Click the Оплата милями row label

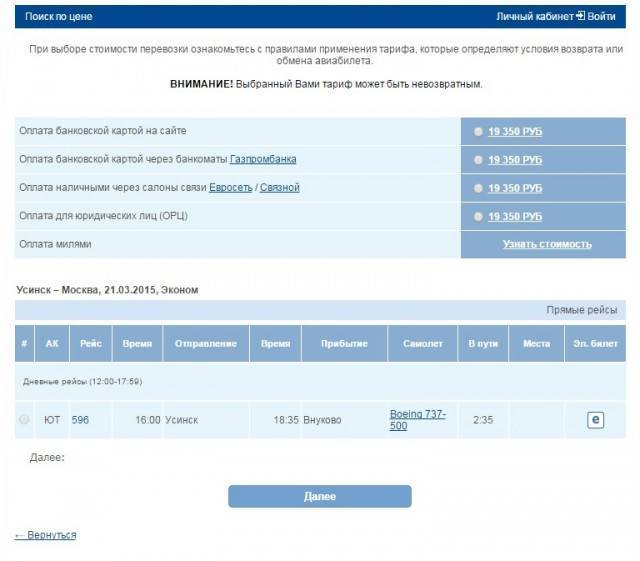55,244
